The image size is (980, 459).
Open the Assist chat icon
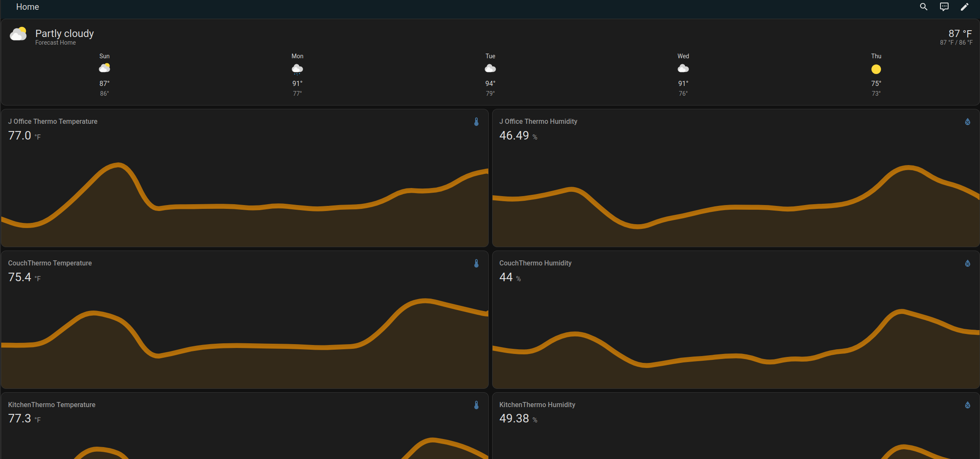pyautogui.click(x=944, y=7)
